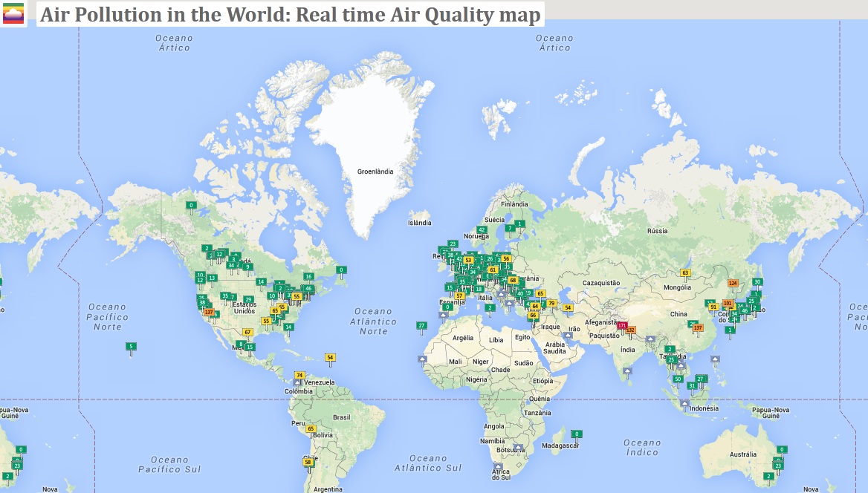Viewport: 868px width, 493px height.
Task: Click the red 171 AQI marker near India
Action: point(622,325)
